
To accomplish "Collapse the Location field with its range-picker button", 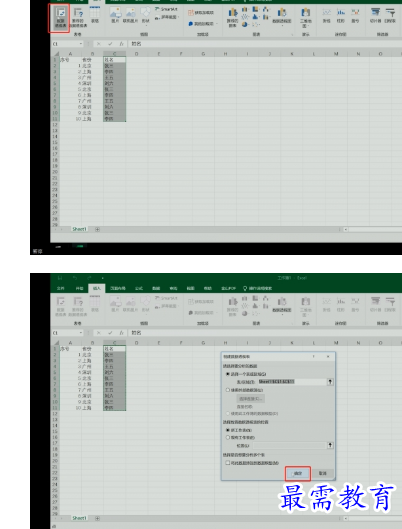I will pyautogui.click(x=330, y=446).
